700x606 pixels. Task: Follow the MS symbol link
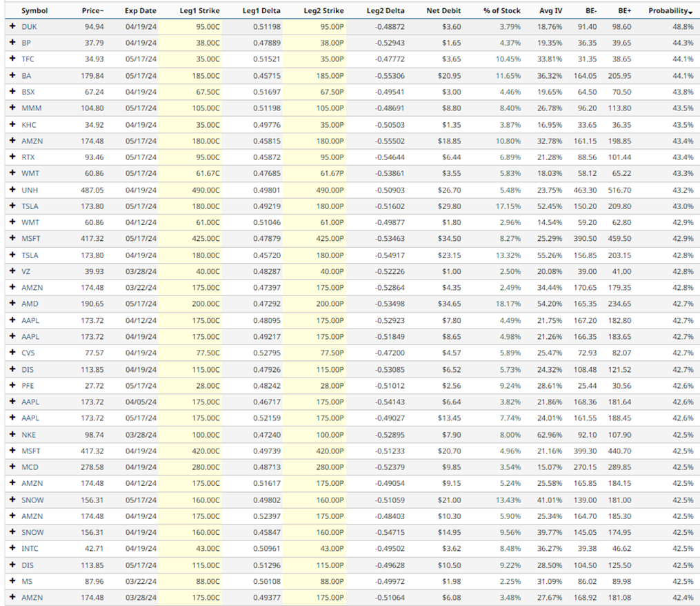coord(27,582)
